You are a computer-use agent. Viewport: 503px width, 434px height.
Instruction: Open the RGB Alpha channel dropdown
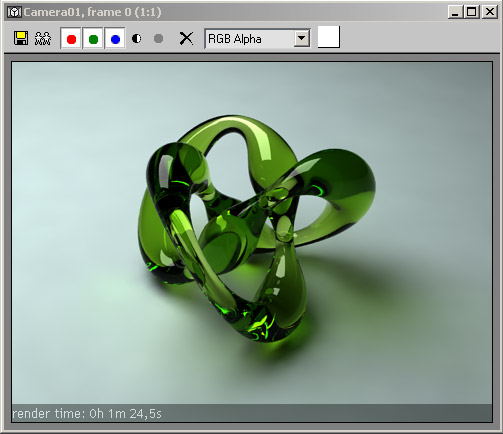click(257, 39)
